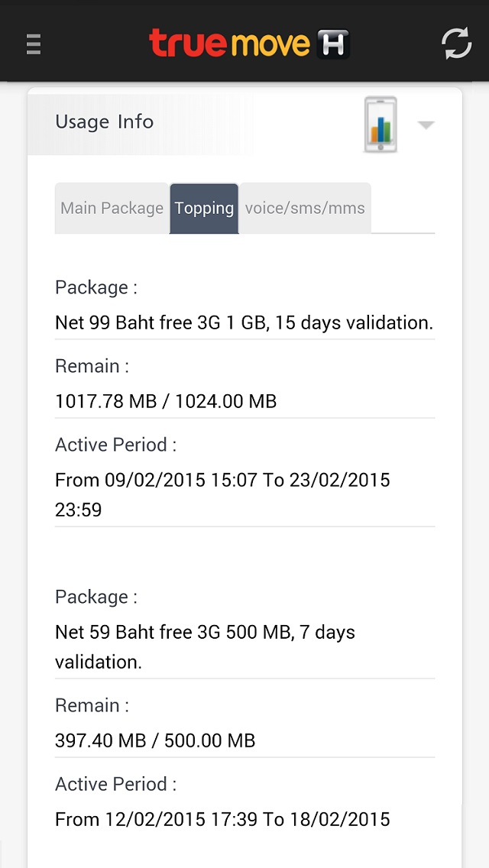Screen dimensions: 489x868
Task: Tap the TrueMove H logo
Action: [x=249, y=44]
